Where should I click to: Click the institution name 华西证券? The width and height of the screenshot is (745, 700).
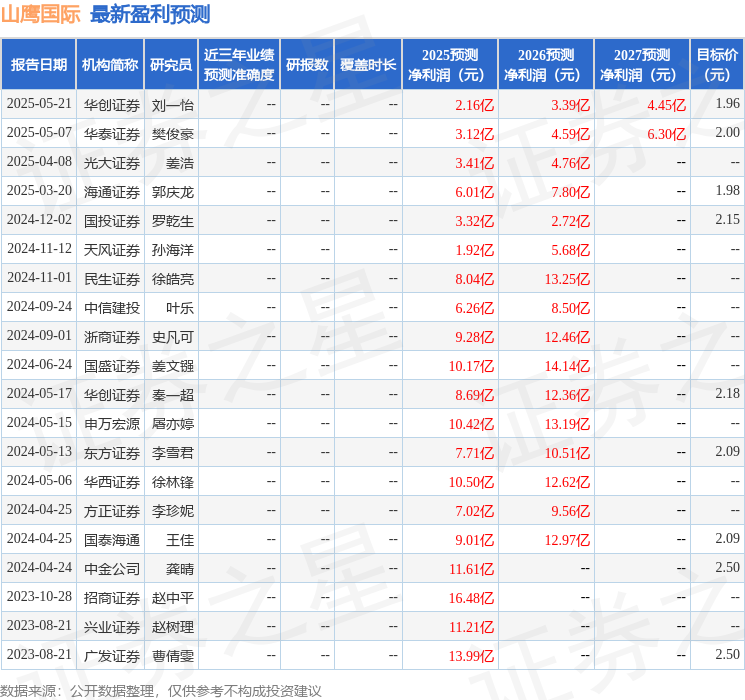(112, 482)
